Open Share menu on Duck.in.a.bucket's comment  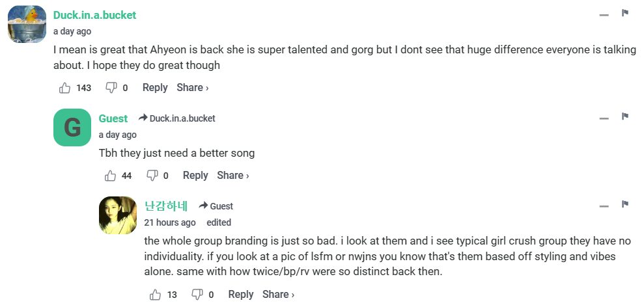[x=192, y=88]
